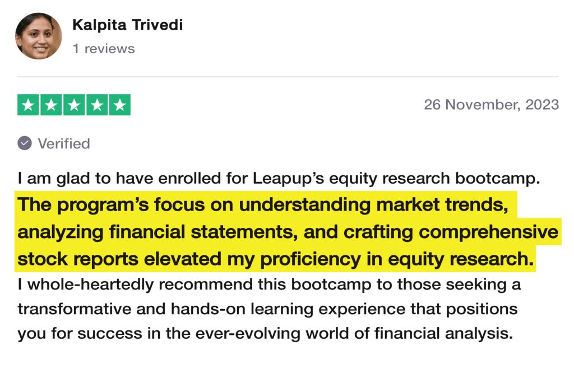Click the line starting "I whole-heartedly recommend"
Image resolution: width=574 pixels, height=392 pixels.
269,284
